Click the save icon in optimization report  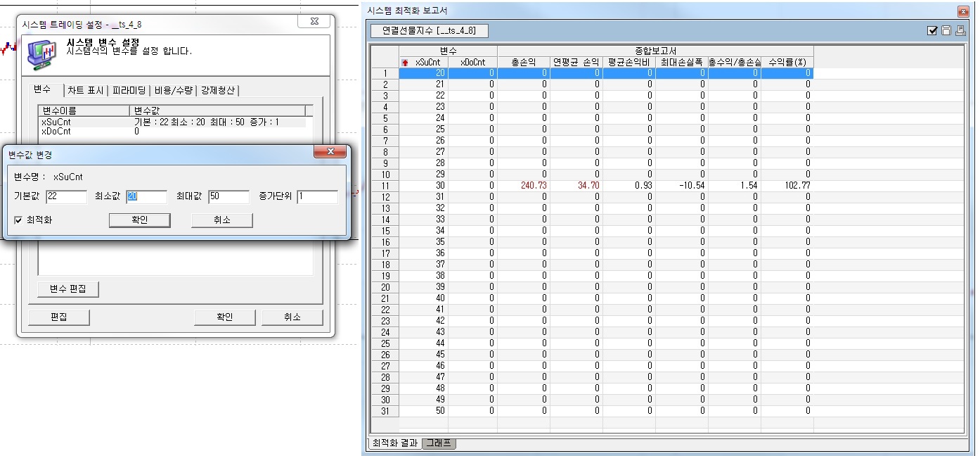[x=946, y=30]
